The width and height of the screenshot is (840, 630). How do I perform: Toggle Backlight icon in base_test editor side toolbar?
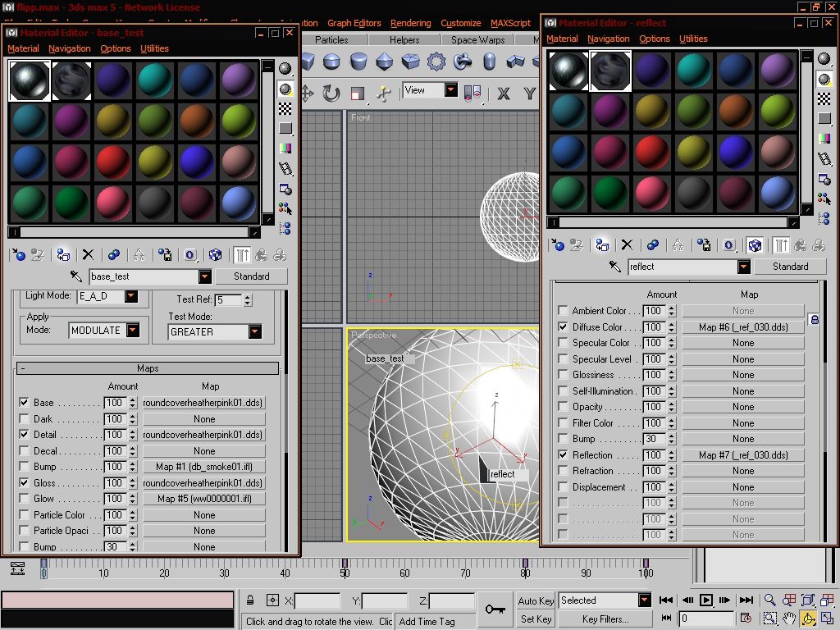pyautogui.click(x=285, y=89)
